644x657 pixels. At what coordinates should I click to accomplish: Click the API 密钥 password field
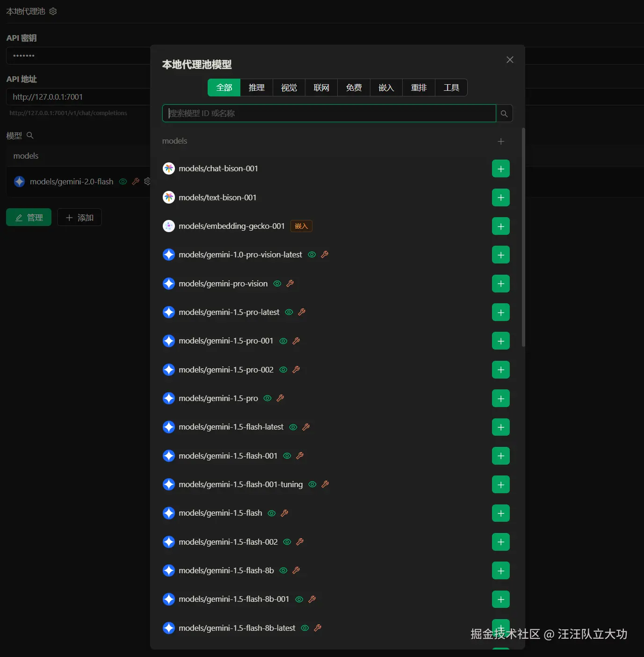78,56
